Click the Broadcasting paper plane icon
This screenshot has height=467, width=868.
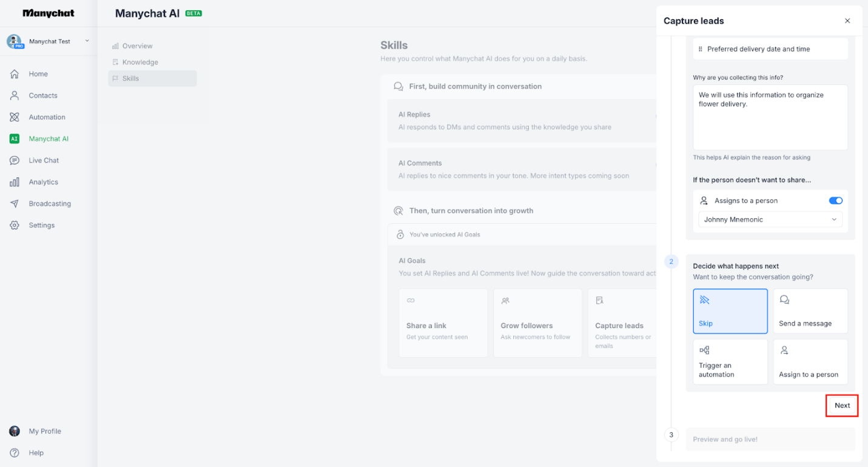click(15, 203)
